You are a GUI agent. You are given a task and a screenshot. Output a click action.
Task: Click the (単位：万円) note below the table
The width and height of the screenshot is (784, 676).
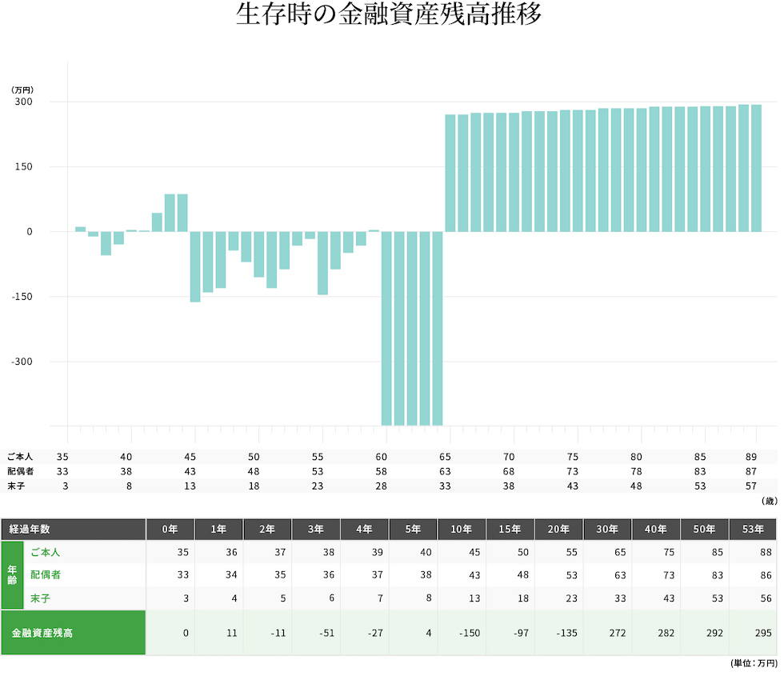pyautogui.click(x=753, y=664)
